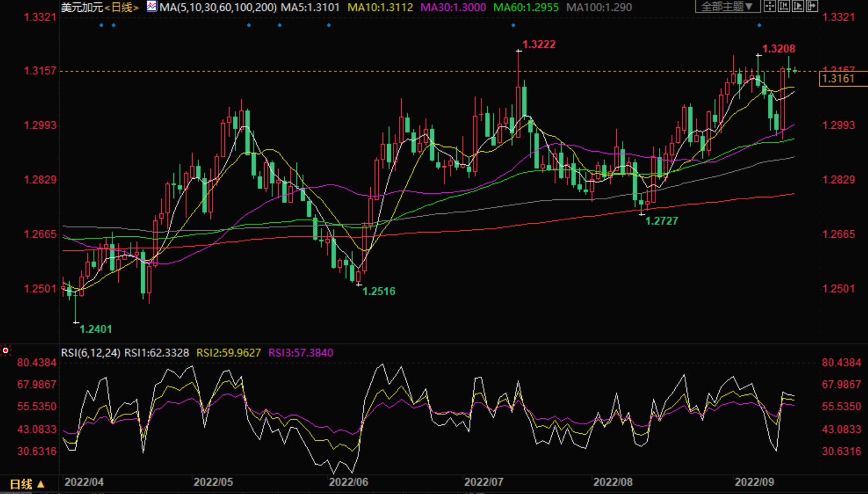Screen dimensions: 868x494
Task: Open the 全部主题 dropdown
Action: click(x=727, y=6)
